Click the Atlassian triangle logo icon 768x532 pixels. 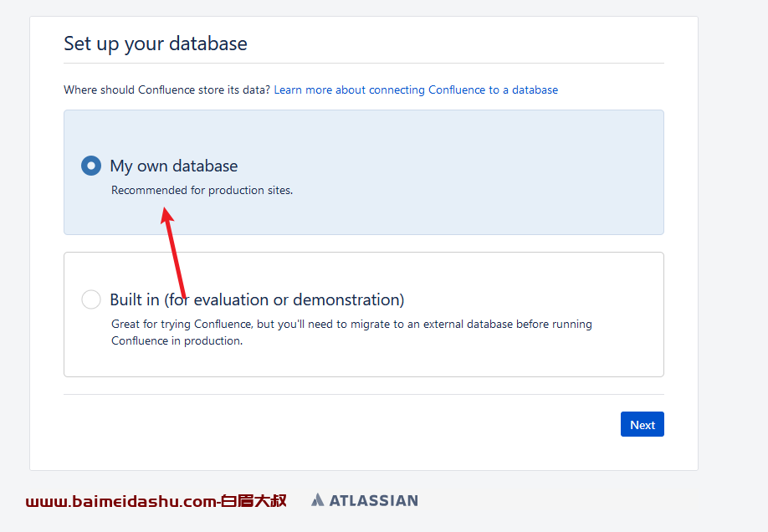click(x=317, y=499)
